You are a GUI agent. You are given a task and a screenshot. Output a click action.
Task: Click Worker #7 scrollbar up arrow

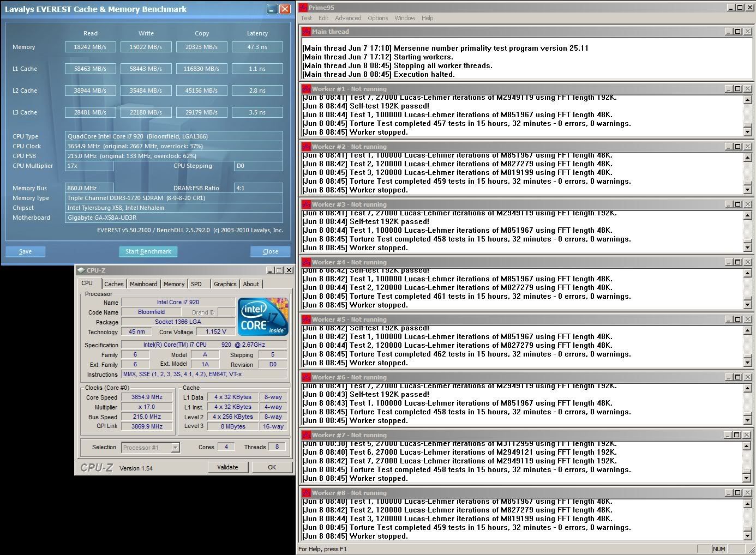(x=747, y=447)
